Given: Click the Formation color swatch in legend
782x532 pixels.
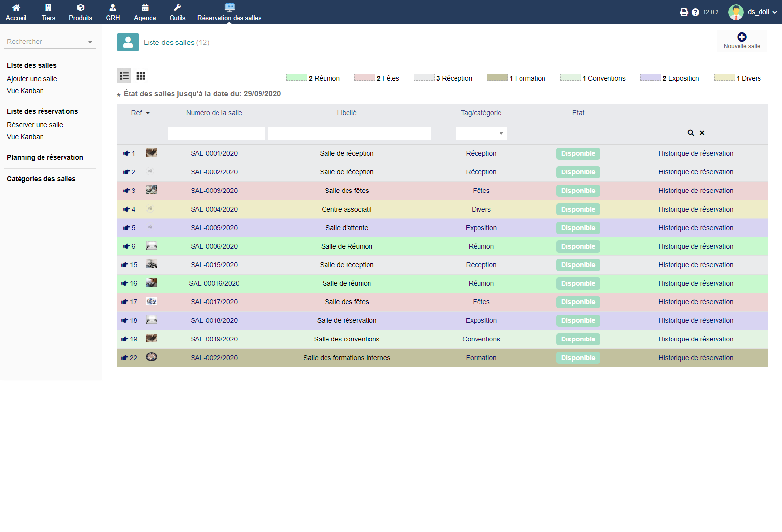Looking at the screenshot, I should (497, 77).
